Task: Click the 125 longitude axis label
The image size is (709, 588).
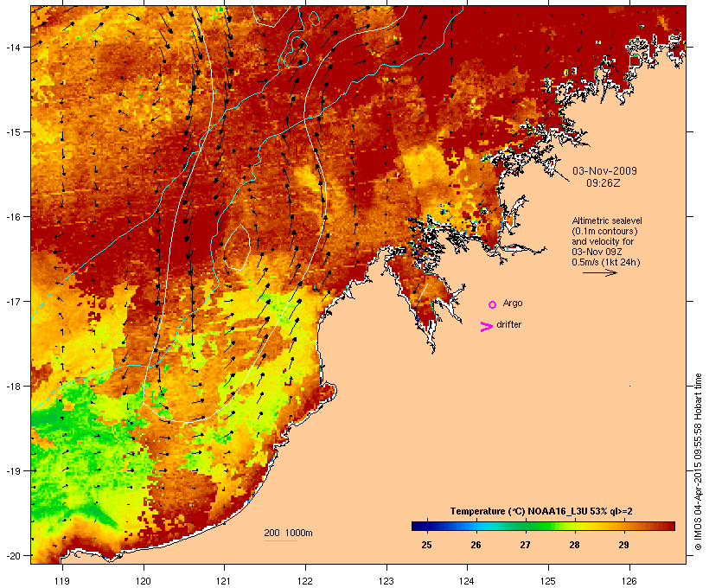Action: 548,581
